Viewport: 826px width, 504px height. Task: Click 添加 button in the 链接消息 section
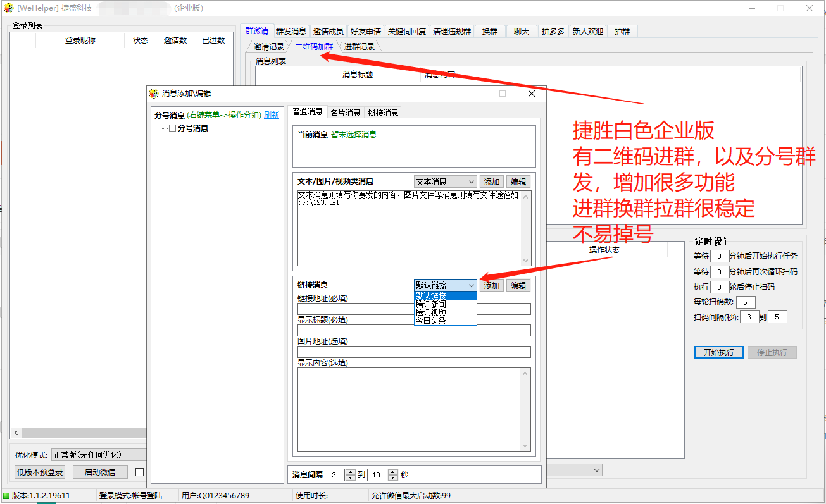(x=492, y=285)
